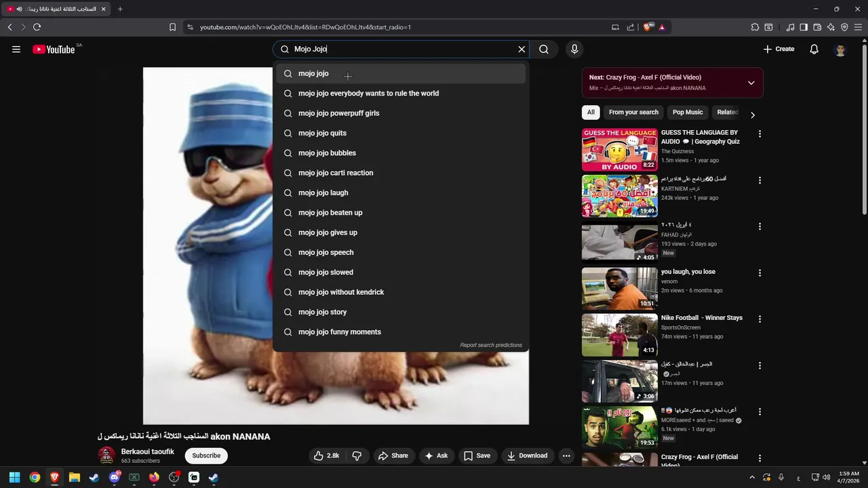Click the Ask button

coord(436,455)
